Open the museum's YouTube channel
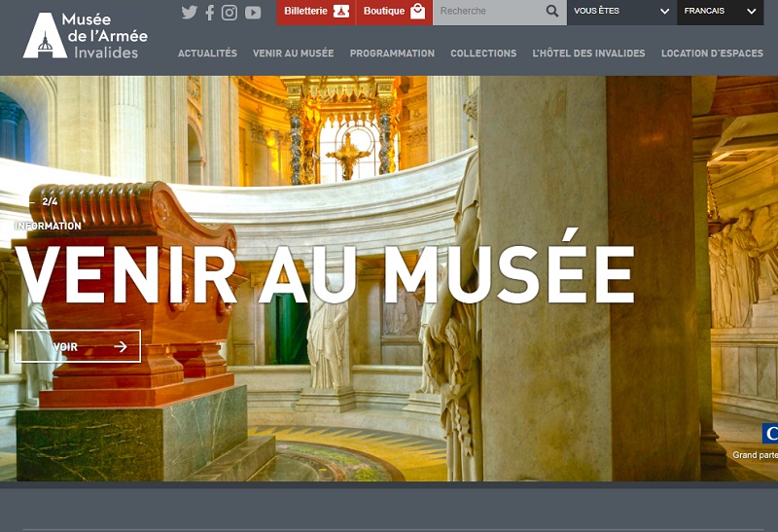 [253, 13]
